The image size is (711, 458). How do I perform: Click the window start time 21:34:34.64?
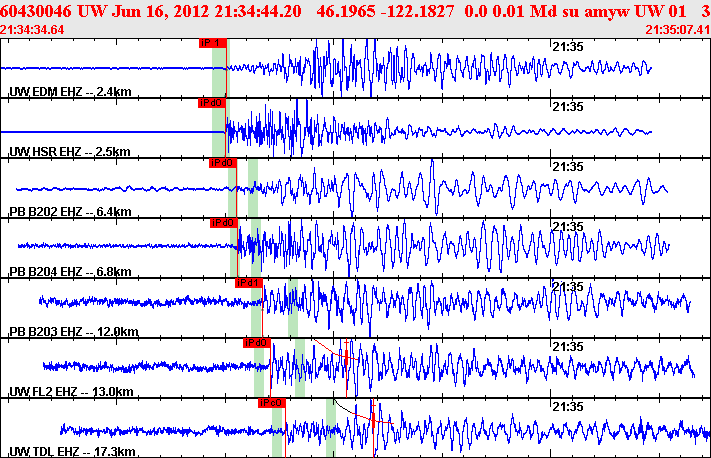32,30
